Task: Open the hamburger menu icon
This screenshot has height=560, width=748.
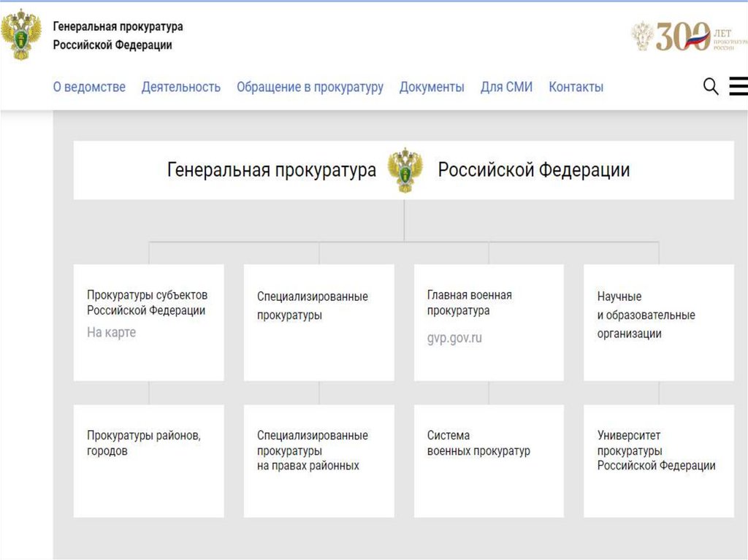Action: tap(739, 86)
